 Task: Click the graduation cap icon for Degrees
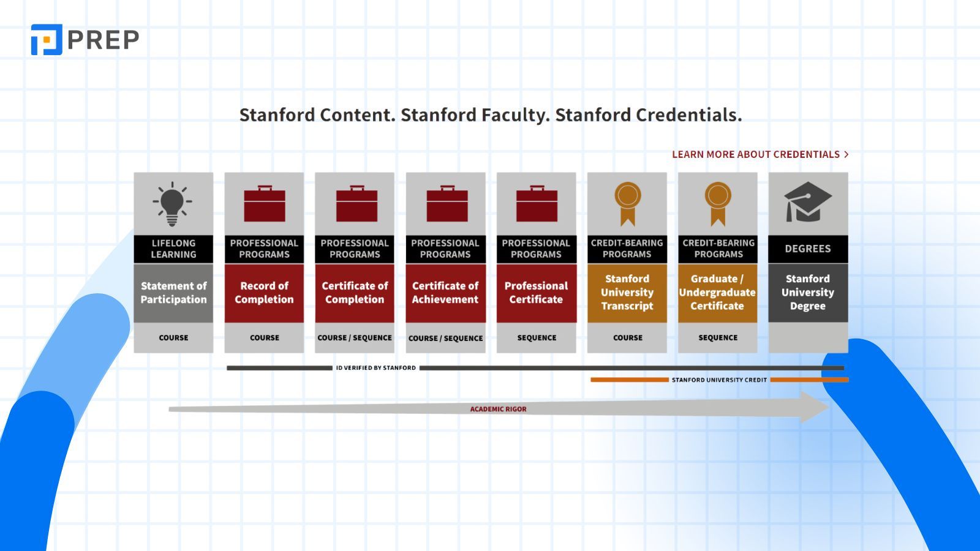click(x=808, y=202)
